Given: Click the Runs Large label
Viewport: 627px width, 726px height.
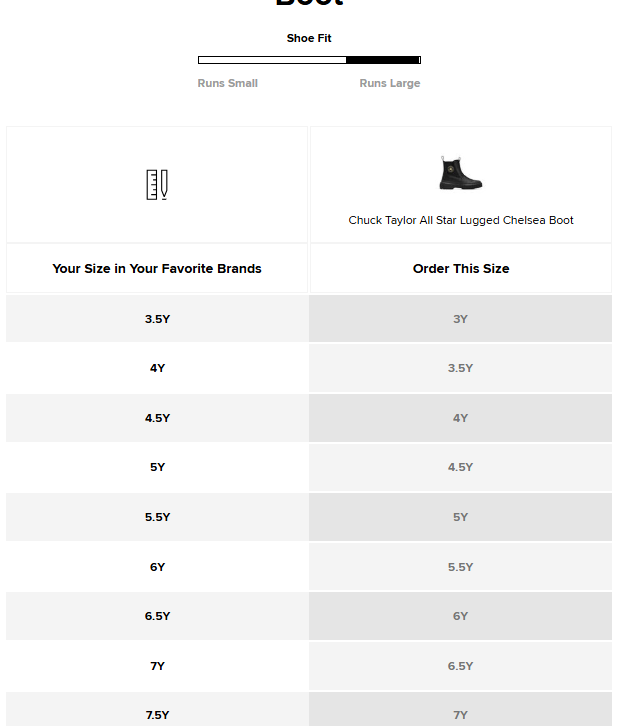Looking at the screenshot, I should 390,83.
